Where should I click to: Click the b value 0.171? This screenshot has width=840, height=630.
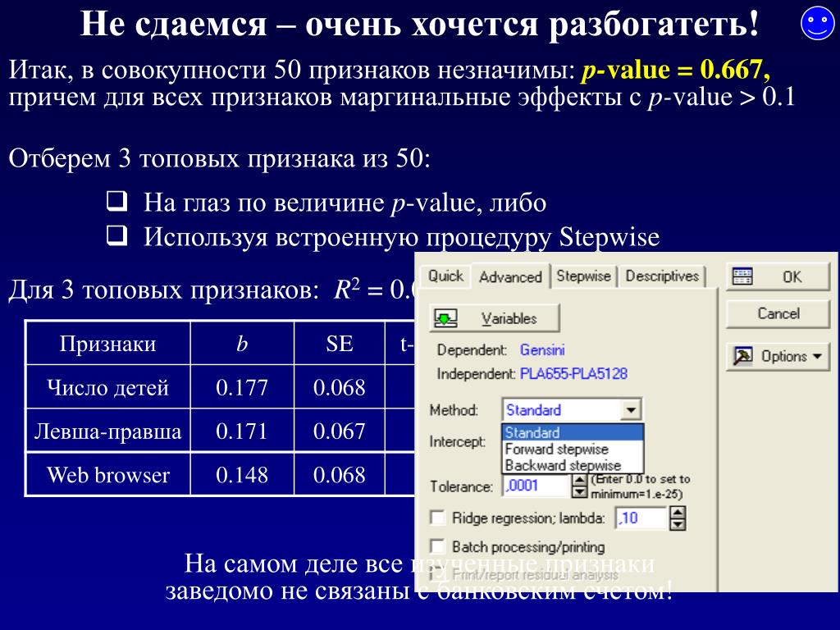(x=242, y=431)
